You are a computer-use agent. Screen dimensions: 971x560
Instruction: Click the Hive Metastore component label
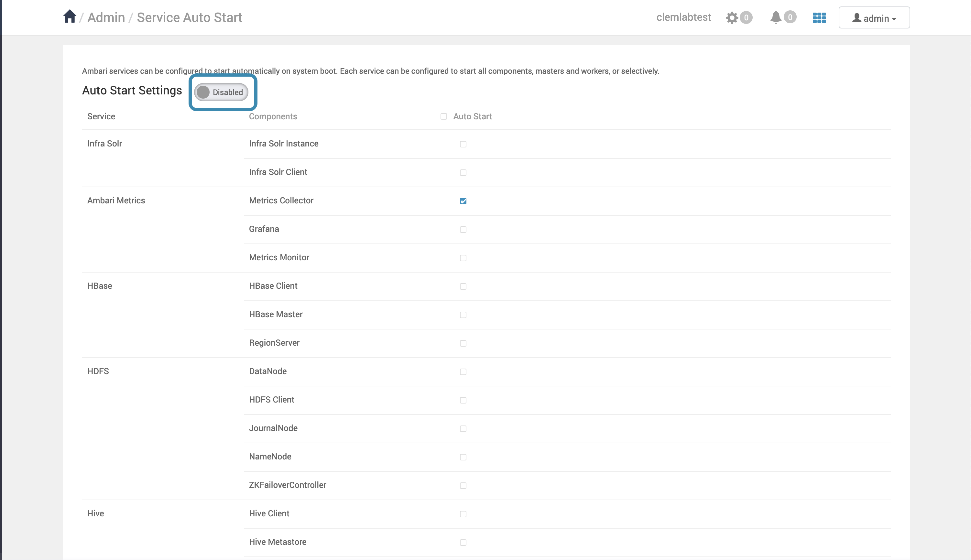pos(278,542)
